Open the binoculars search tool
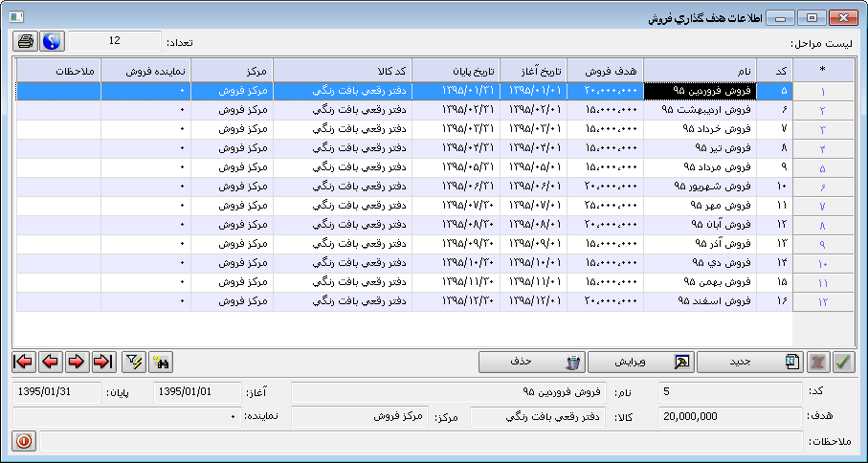The width and height of the screenshot is (868, 463). tap(162, 362)
